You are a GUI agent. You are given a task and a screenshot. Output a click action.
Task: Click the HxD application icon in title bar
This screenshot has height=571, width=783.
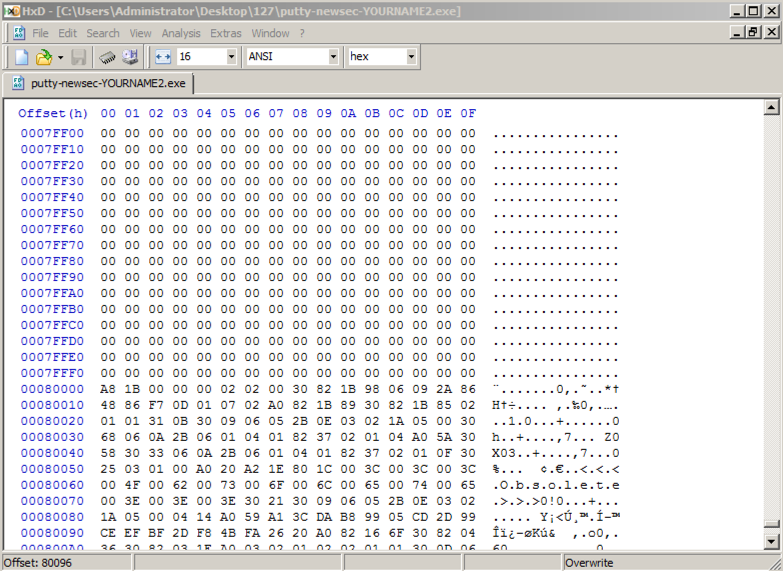pos(11,10)
